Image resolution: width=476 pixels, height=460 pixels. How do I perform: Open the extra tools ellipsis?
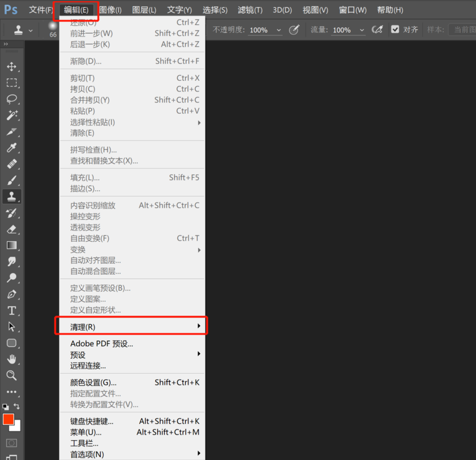12,392
